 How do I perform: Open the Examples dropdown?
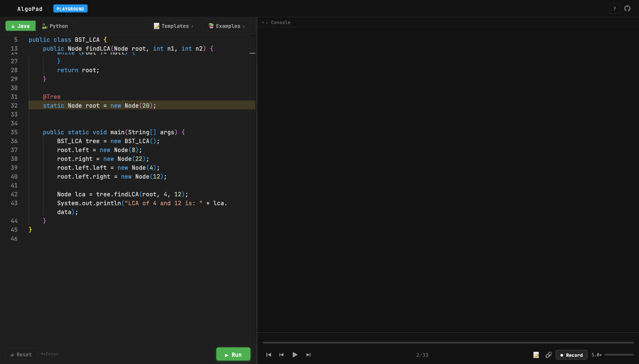[x=227, y=26]
